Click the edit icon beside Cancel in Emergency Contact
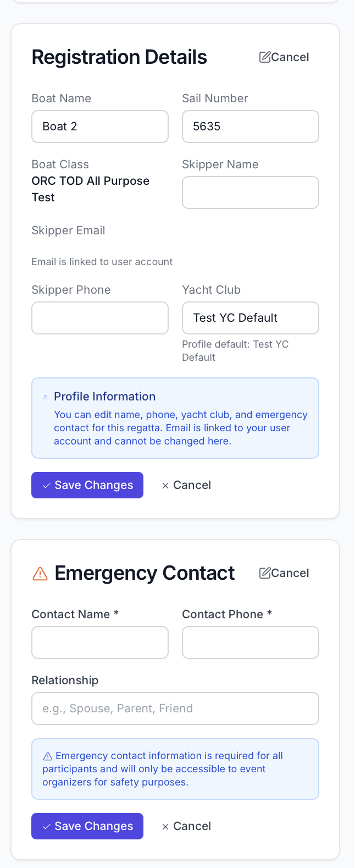 pyautogui.click(x=265, y=573)
